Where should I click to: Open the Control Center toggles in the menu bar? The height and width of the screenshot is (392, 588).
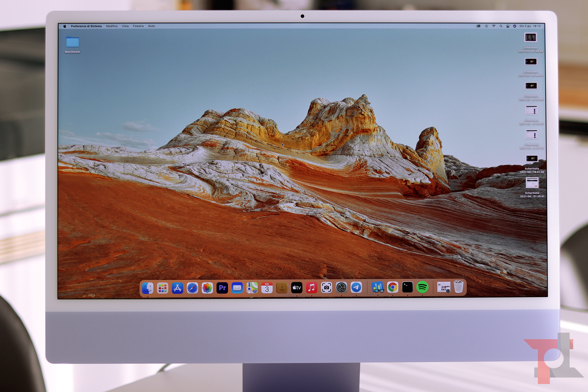[x=508, y=26]
